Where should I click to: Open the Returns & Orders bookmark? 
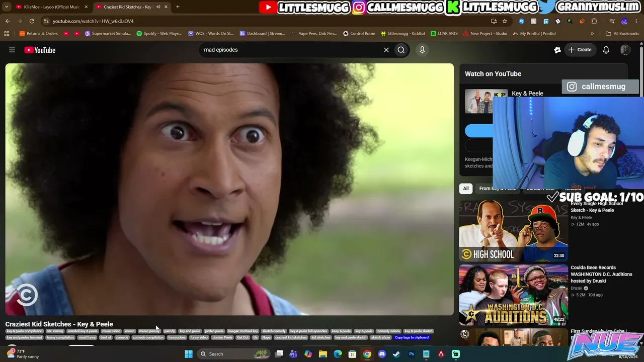(39, 34)
